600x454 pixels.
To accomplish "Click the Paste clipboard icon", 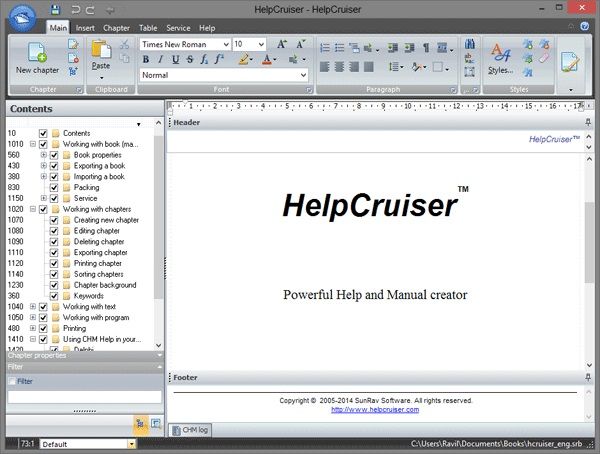I will click(x=101, y=50).
